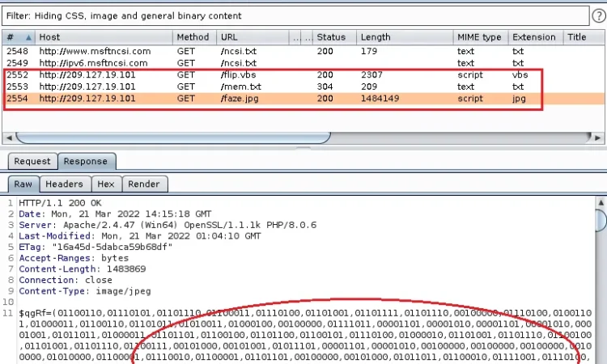Screen dimensions: 607x364
Task: Open the Raw view tab
Action: click(23, 184)
